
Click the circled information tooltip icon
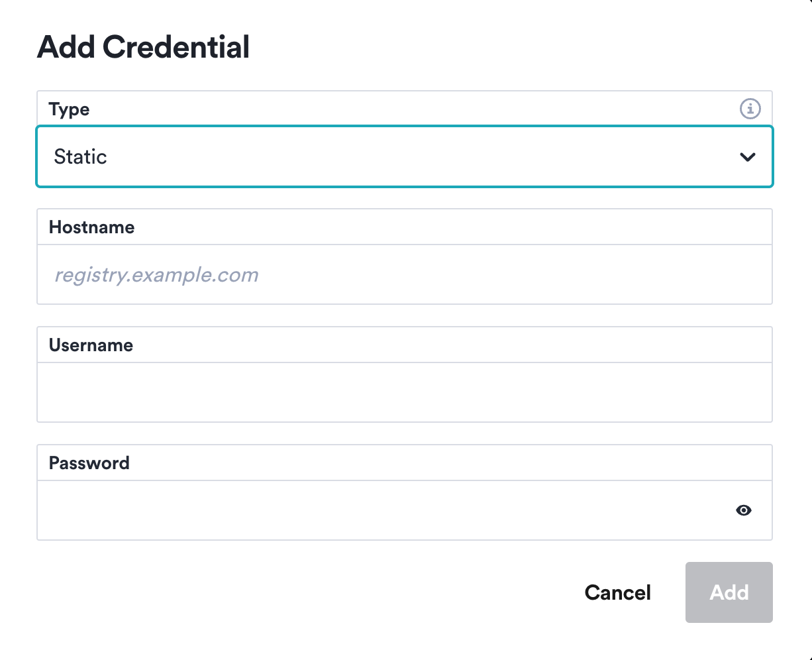[x=750, y=109]
